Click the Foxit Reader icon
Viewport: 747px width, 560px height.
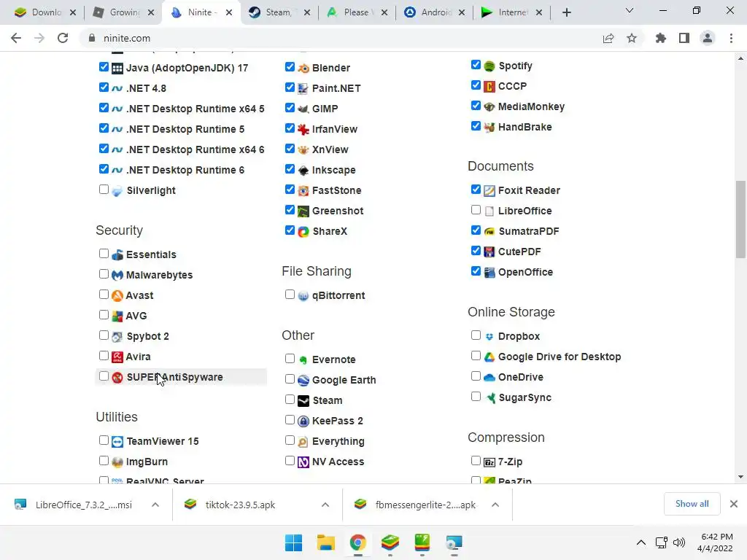[489, 190]
